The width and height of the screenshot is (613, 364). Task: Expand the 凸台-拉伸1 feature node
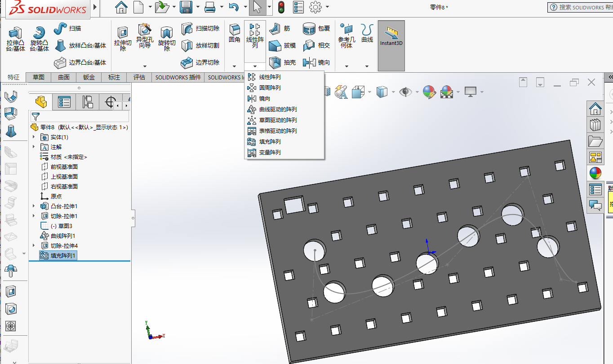pyautogui.click(x=34, y=206)
